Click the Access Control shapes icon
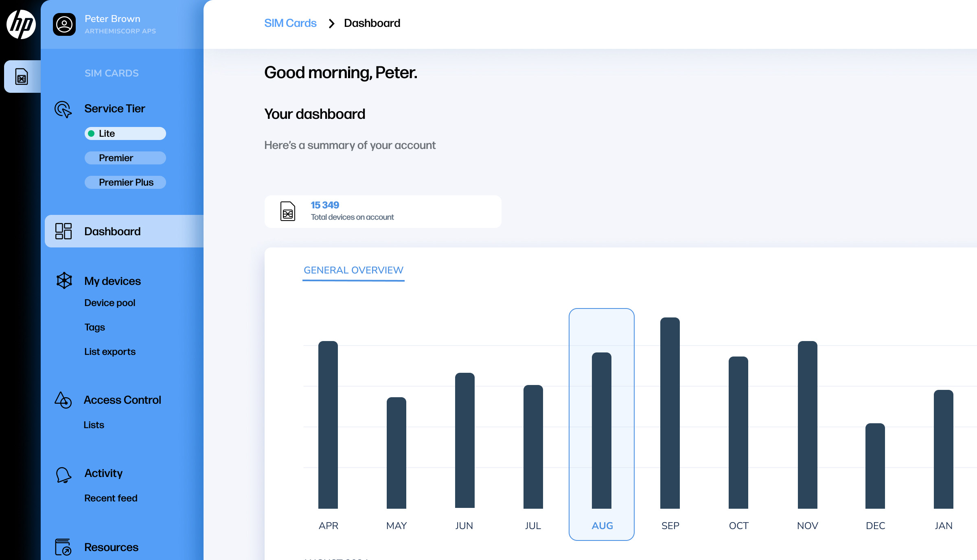The image size is (977, 560). click(63, 400)
